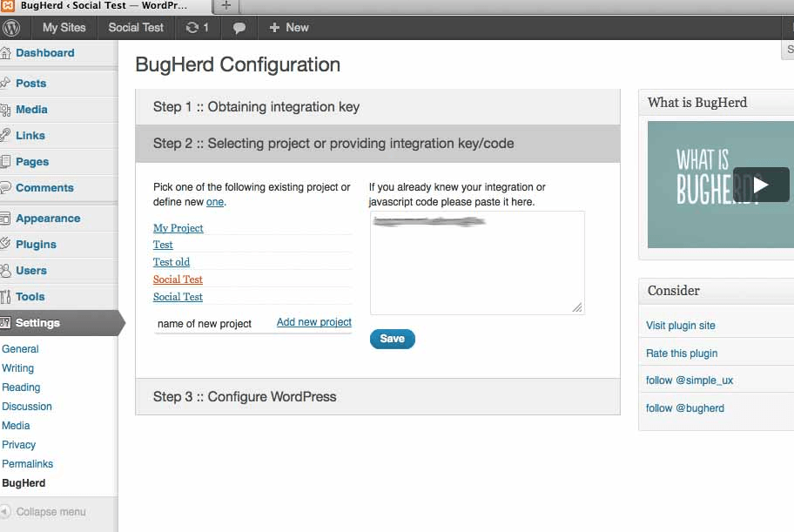Select the My Project link
This screenshot has height=532, width=794.
pos(178,228)
